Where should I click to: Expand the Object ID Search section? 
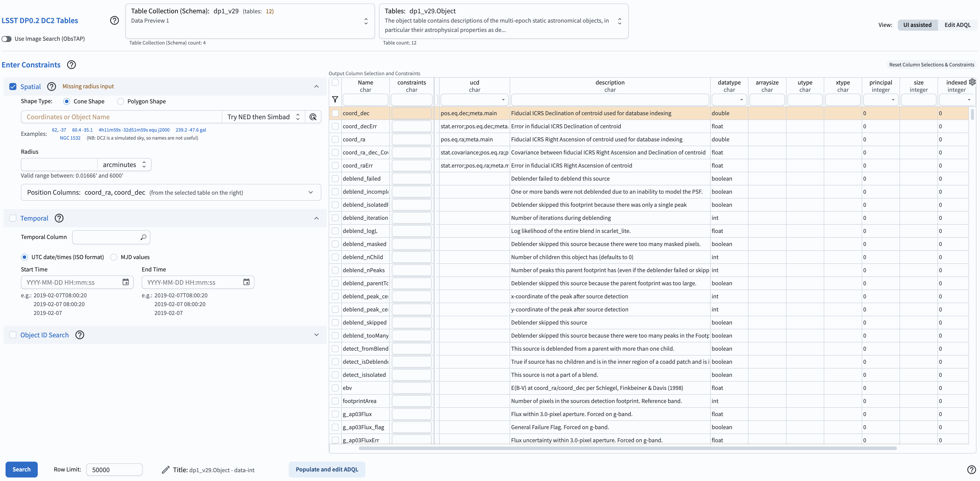point(316,335)
